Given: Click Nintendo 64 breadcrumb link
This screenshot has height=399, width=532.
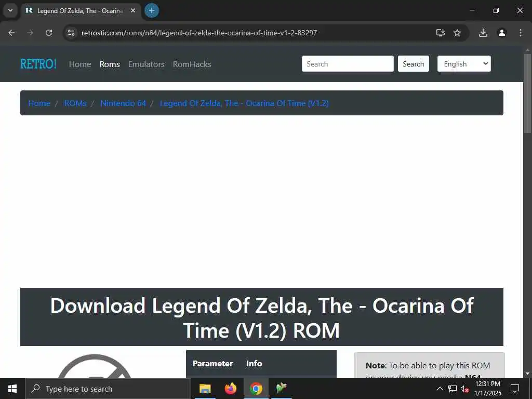Looking at the screenshot, I should (x=123, y=103).
